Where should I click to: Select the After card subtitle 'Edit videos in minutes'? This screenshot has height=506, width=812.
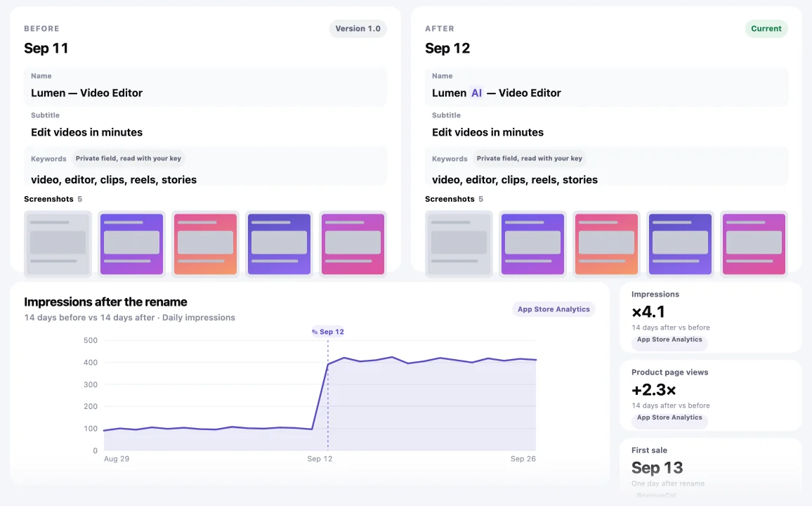tap(487, 133)
